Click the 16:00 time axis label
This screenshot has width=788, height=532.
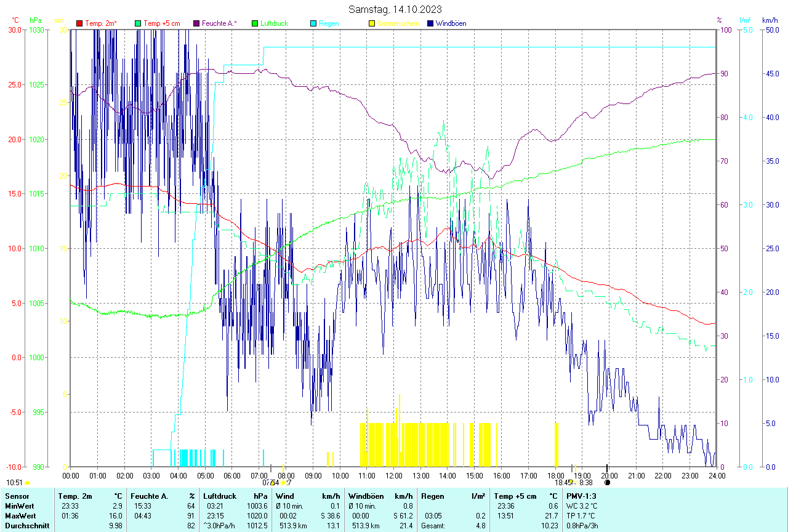[x=502, y=475]
